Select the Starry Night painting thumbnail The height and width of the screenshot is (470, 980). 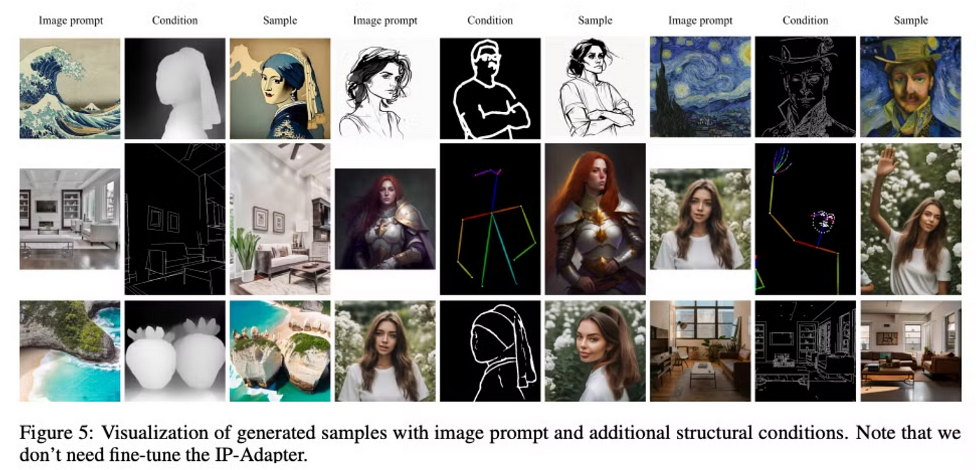tap(700, 87)
